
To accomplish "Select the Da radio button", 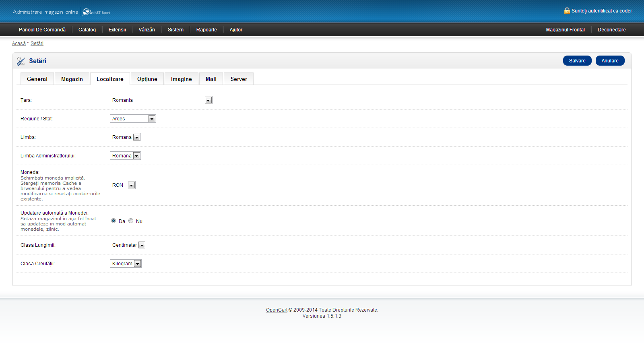I will [114, 221].
